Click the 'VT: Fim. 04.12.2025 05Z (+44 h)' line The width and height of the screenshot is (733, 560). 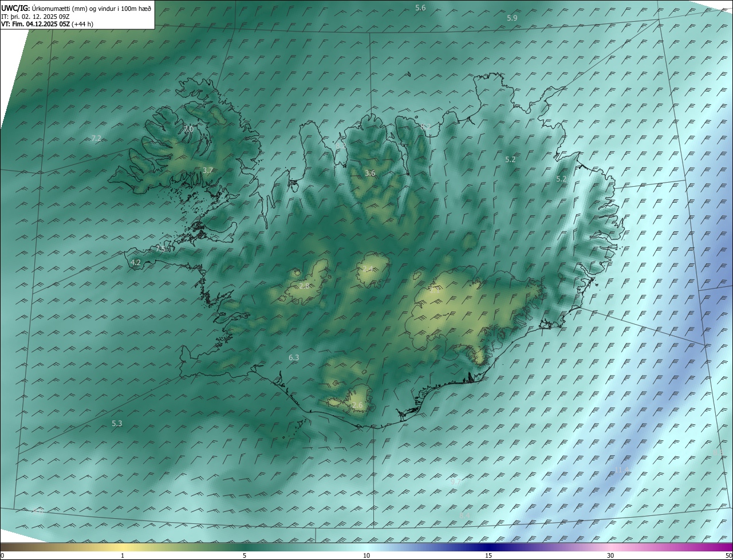[x=47, y=23]
